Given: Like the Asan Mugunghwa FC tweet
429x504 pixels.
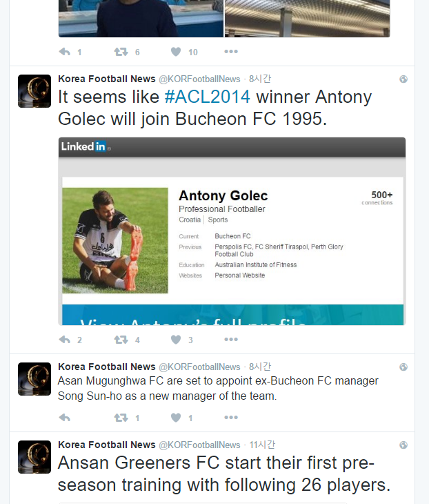Looking at the screenshot, I should [x=176, y=418].
